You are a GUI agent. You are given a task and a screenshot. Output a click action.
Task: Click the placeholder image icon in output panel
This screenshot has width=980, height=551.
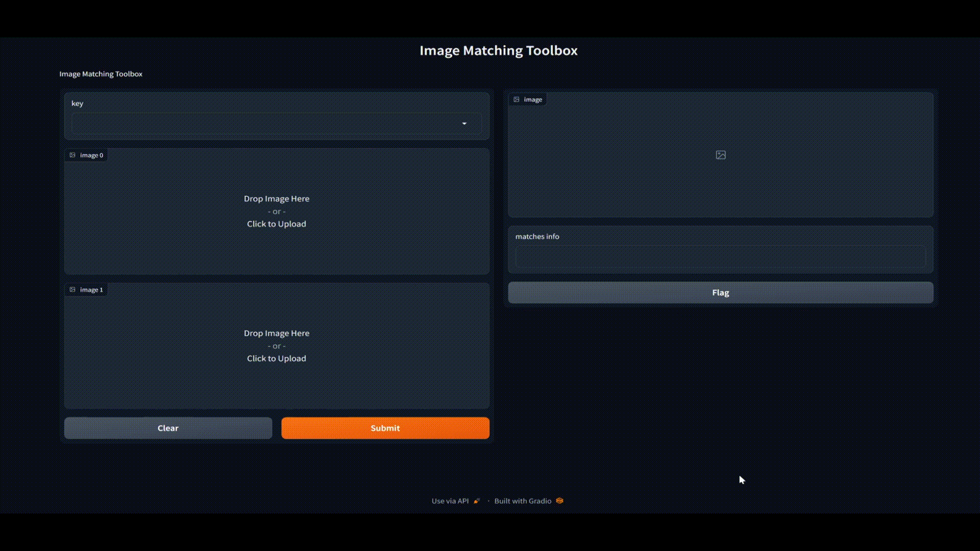click(720, 155)
